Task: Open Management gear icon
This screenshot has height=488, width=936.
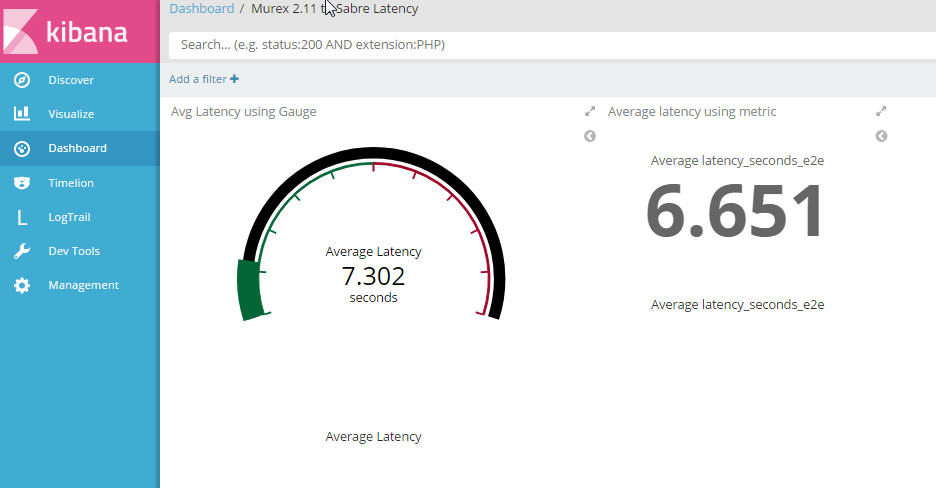Action: (22, 285)
